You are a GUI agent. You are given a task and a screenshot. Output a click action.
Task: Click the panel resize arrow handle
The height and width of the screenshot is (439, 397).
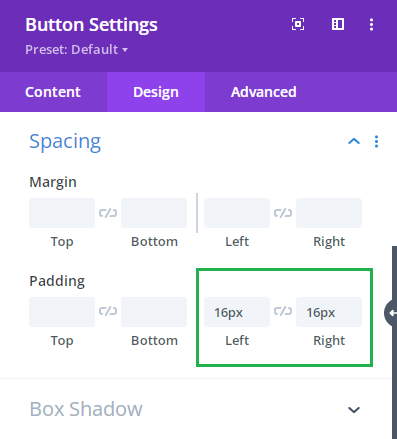pyautogui.click(x=391, y=313)
